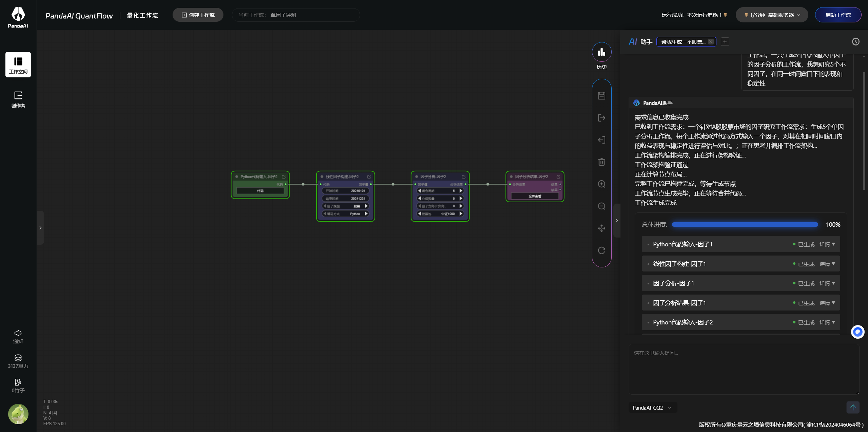Screen dimensions: 868x432
Task: Click the 启动工作流 start workflow button
Action: click(x=838, y=15)
